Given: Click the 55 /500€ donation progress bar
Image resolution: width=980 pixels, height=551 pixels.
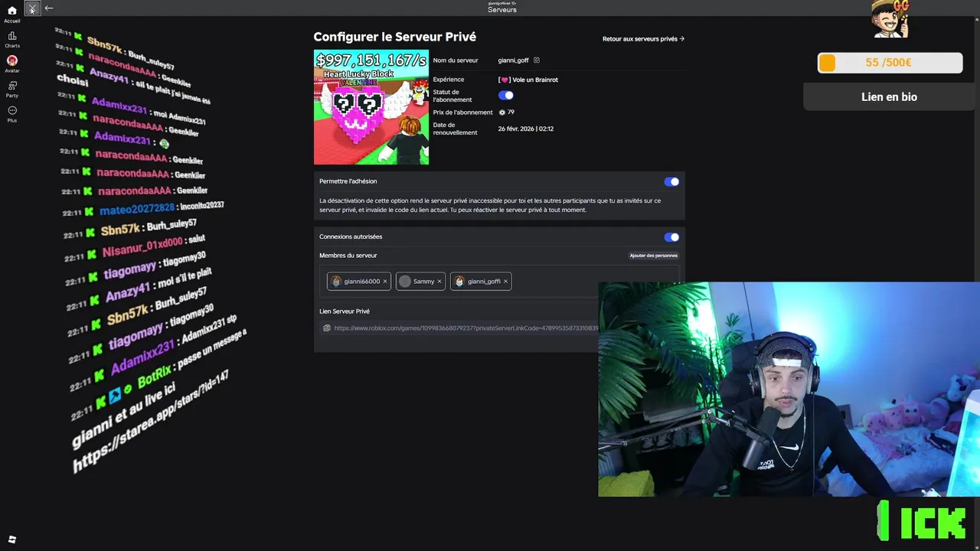Looking at the screenshot, I should point(890,63).
